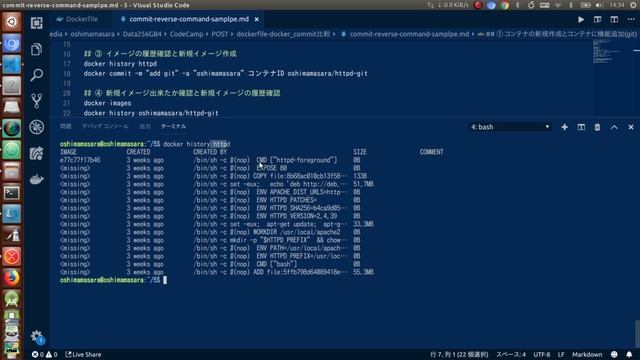Open the Ubuntu dash home button
Screen dimensions: 640x360
pyautogui.click(x=11, y=22)
